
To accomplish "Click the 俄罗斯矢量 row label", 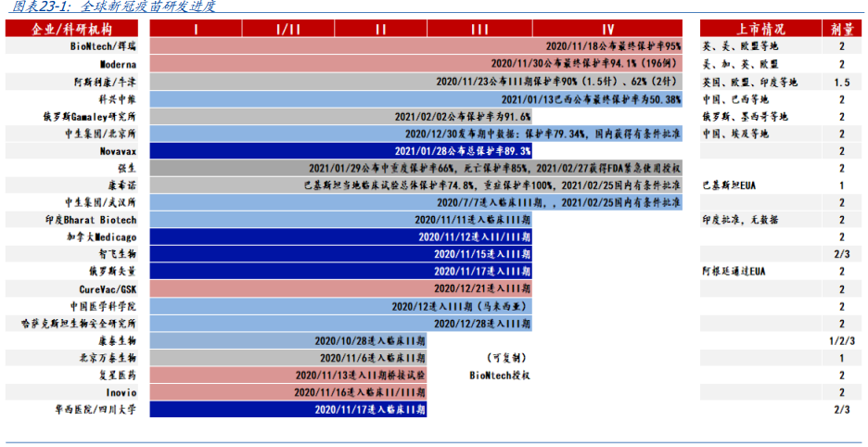I will click(113, 272).
